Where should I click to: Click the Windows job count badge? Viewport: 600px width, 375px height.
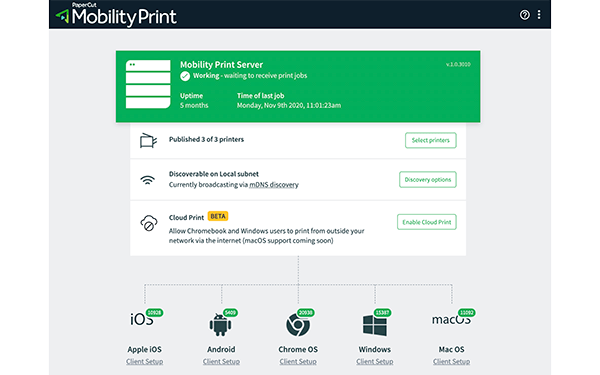pos(382,313)
